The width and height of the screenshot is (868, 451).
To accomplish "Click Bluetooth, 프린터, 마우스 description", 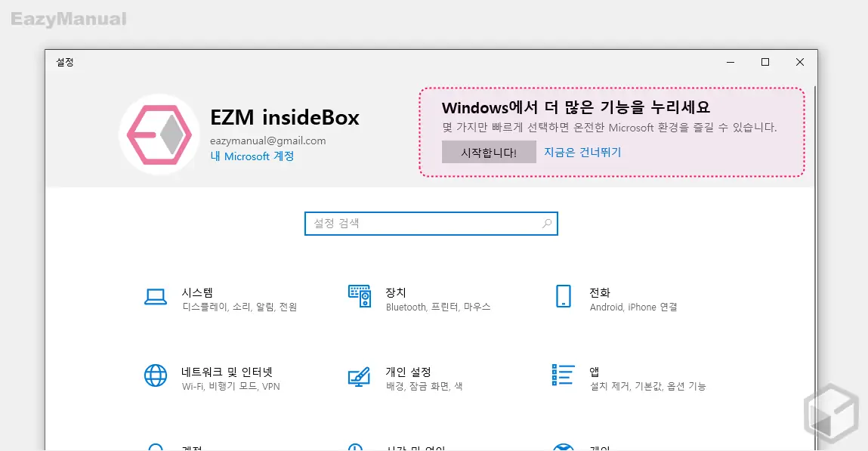I will tap(438, 307).
